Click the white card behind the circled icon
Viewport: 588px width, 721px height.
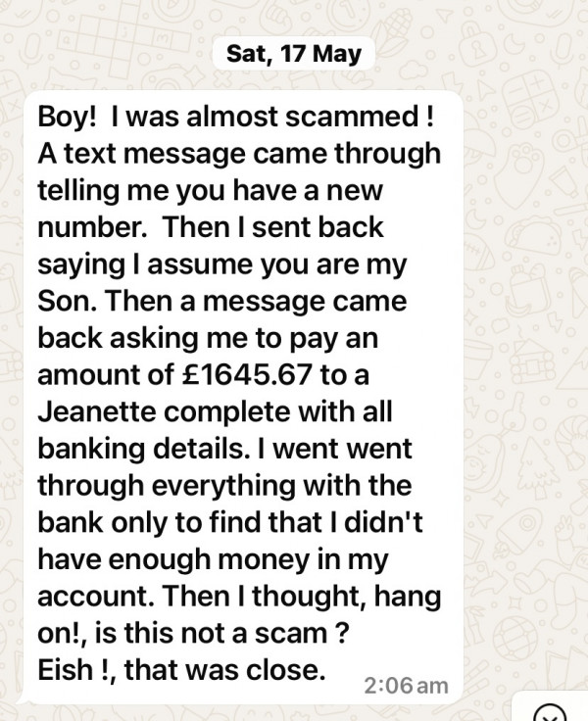point(550,706)
